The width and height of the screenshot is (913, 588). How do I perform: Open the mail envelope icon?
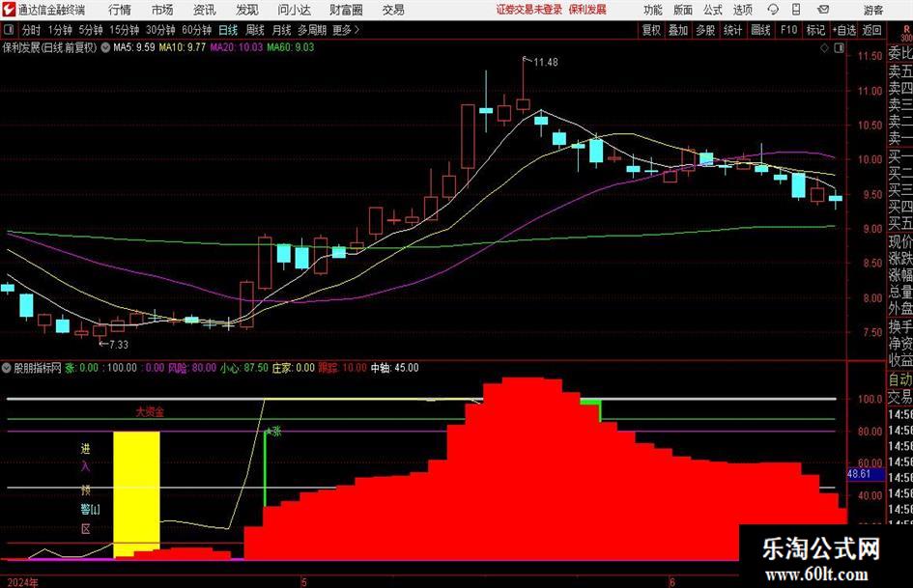pyautogui.click(x=823, y=10)
